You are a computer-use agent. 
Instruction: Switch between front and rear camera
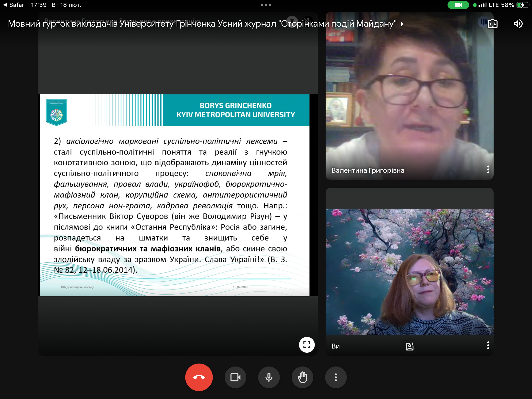tap(493, 24)
